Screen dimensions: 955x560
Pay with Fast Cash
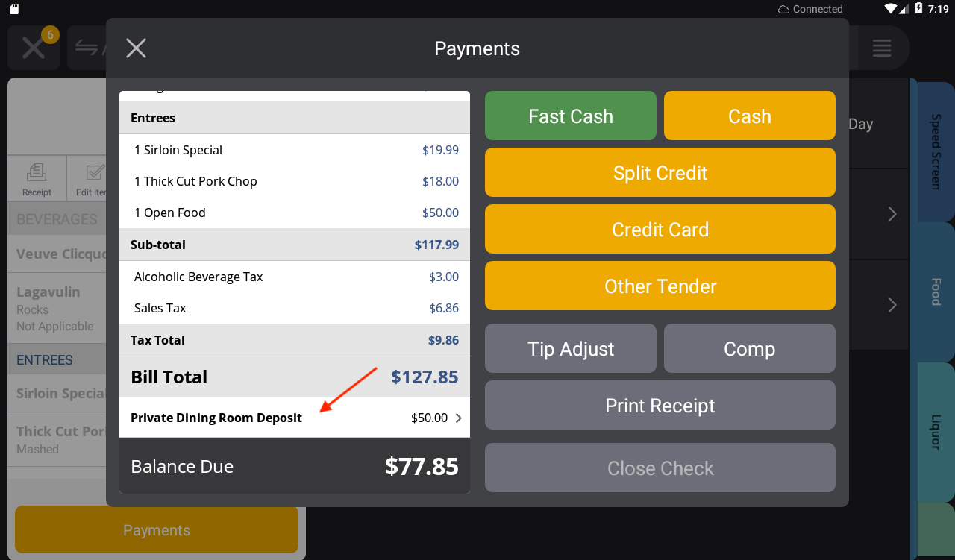pyautogui.click(x=571, y=116)
